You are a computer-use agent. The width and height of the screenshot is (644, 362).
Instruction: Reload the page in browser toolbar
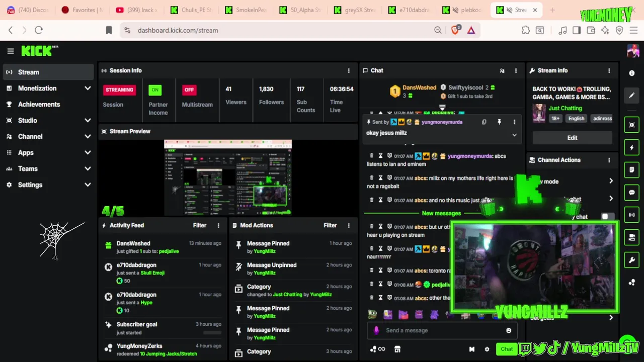coord(39,30)
